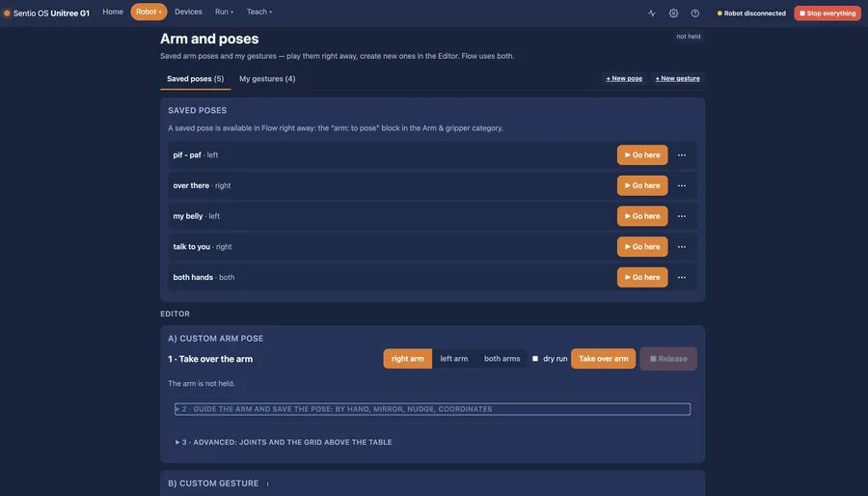868x496 pixels.
Task: Play the talk to you pose with Go here
Action: coord(642,247)
